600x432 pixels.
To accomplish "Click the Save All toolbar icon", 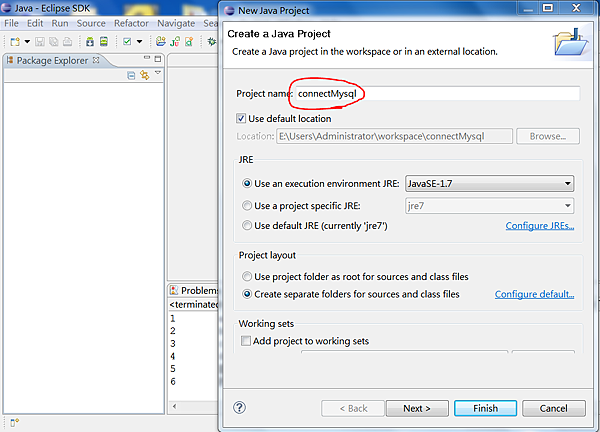I will click(x=54, y=42).
